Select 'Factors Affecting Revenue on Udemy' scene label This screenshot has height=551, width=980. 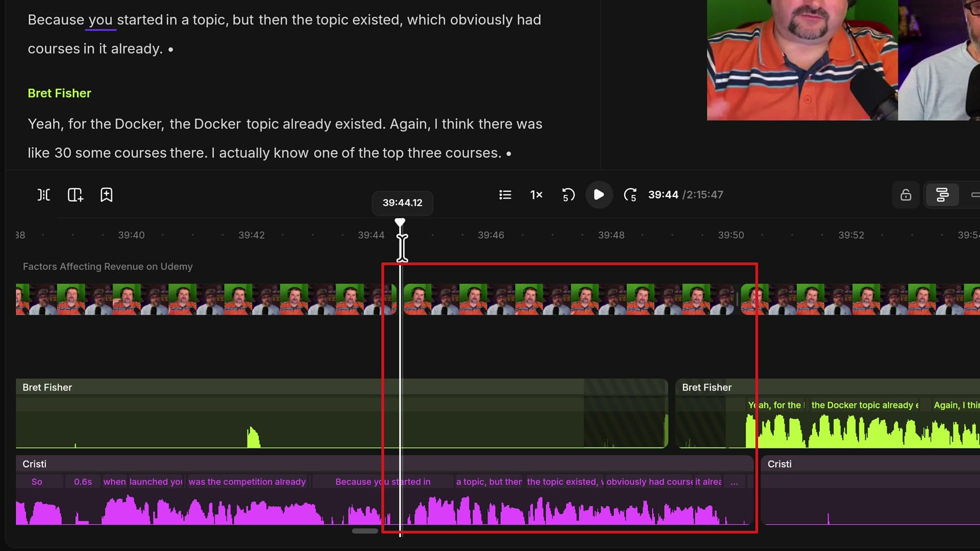coord(108,267)
